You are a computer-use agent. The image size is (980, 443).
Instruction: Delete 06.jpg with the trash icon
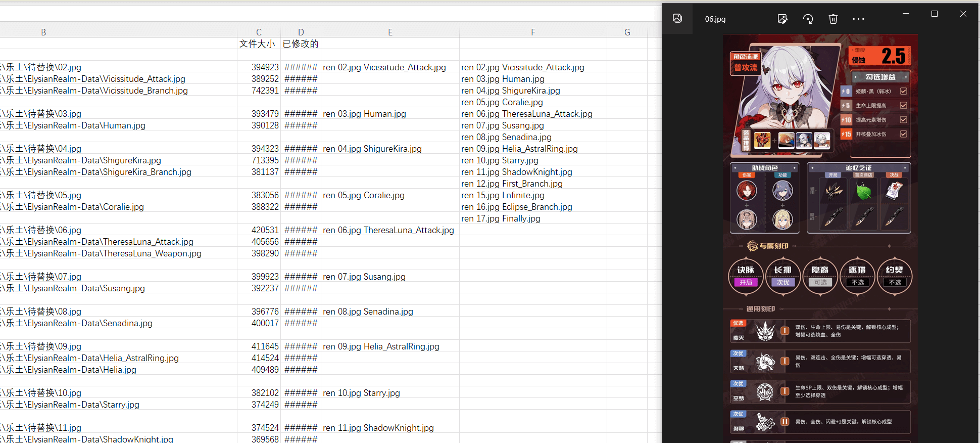tap(833, 19)
